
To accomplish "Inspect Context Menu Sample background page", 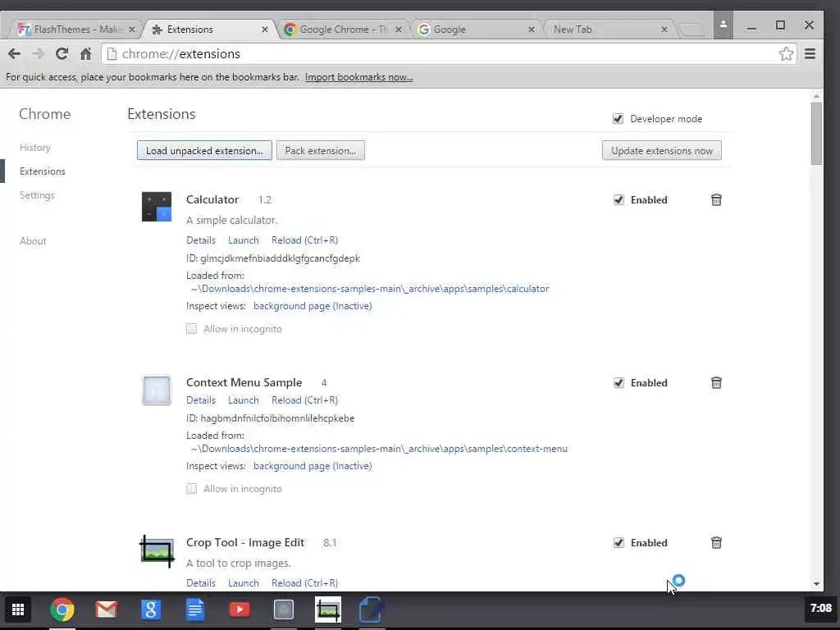I will pos(313,466).
